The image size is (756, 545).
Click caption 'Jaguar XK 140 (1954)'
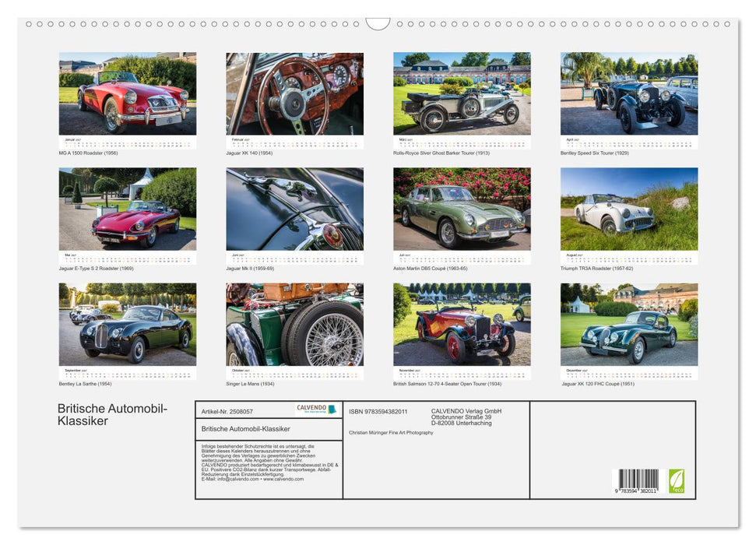pos(249,153)
